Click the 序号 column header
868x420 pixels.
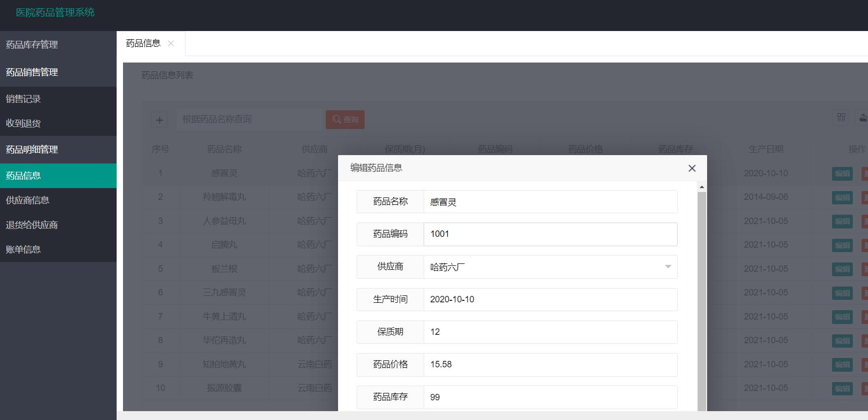(x=160, y=149)
